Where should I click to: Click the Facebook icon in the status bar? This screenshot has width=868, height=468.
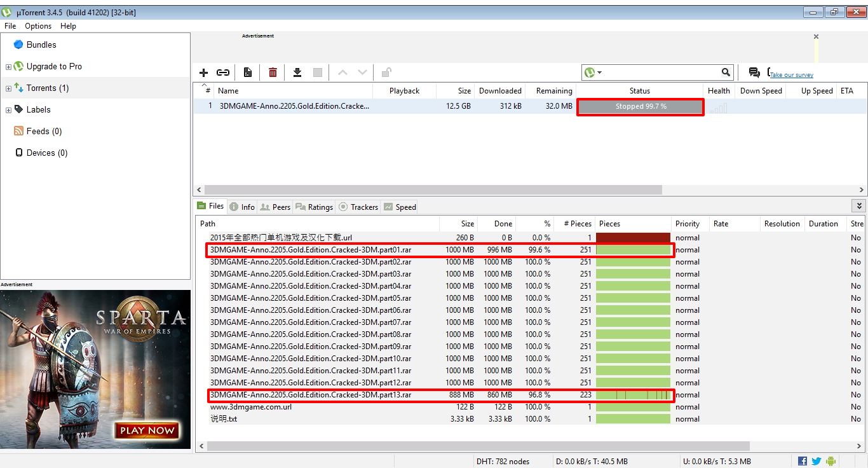[803, 460]
